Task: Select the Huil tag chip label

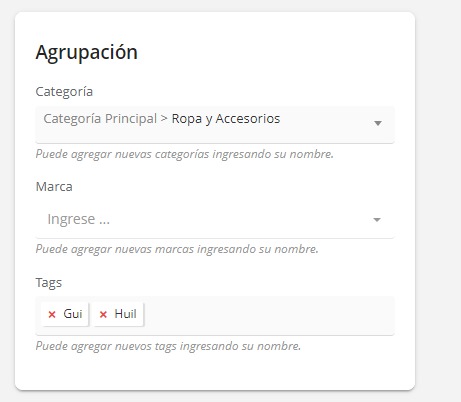Action: (x=125, y=314)
